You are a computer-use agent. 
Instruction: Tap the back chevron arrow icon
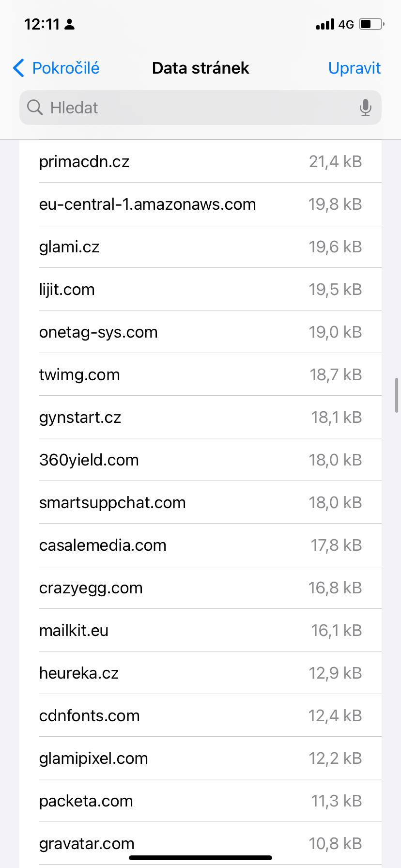point(18,68)
